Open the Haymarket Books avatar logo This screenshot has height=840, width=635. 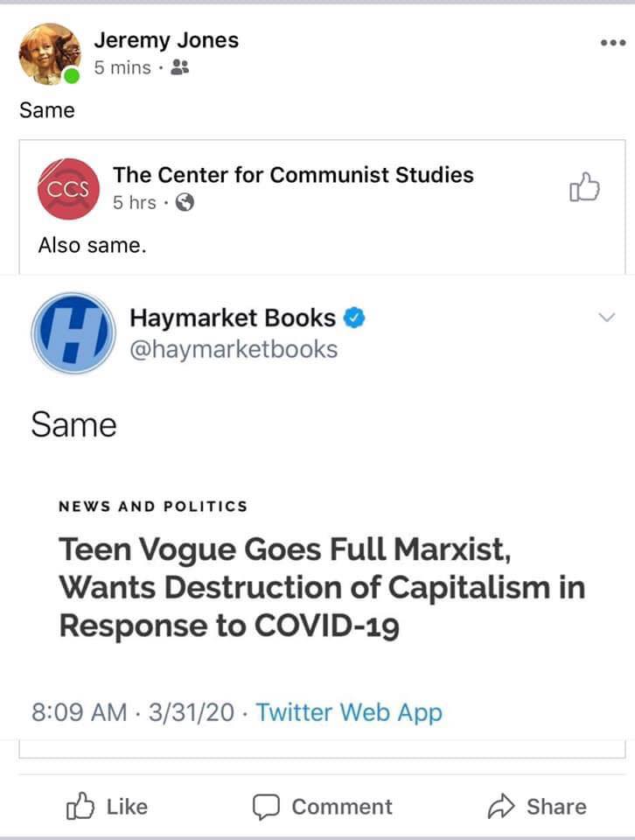pyautogui.click(x=73, y=332)
